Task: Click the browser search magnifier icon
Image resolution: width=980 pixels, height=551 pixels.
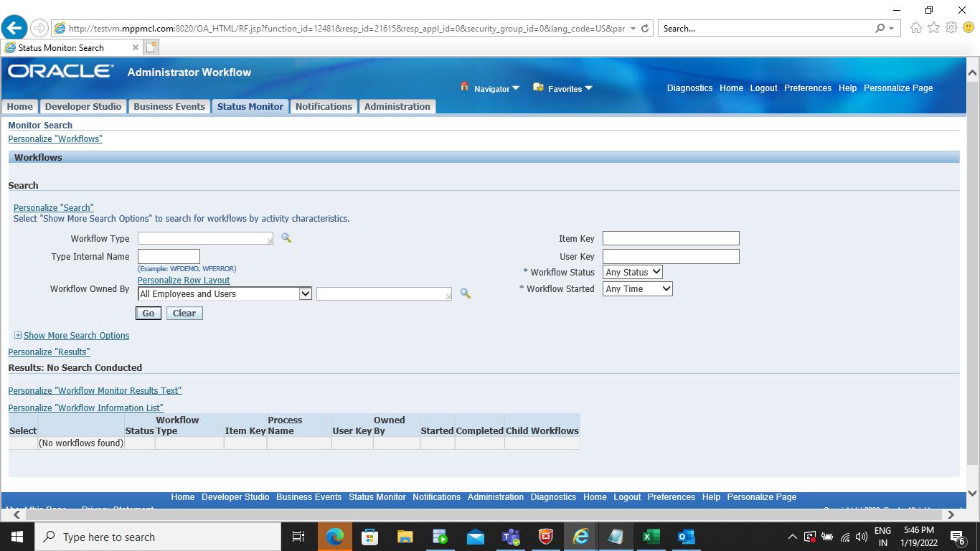Action: (x=880, y=29)
